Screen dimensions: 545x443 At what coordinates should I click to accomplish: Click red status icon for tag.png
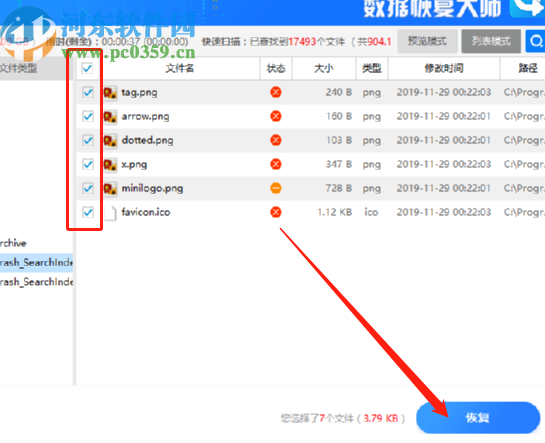click(276, 92)
